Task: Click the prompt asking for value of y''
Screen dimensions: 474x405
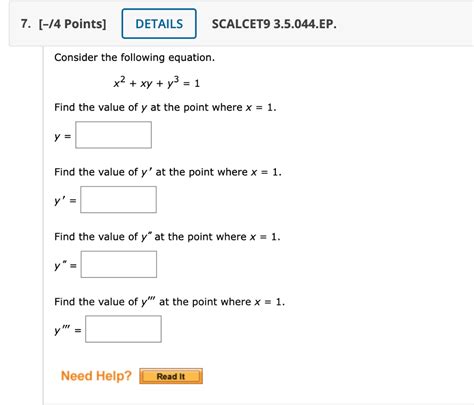Action: [167, 237]
